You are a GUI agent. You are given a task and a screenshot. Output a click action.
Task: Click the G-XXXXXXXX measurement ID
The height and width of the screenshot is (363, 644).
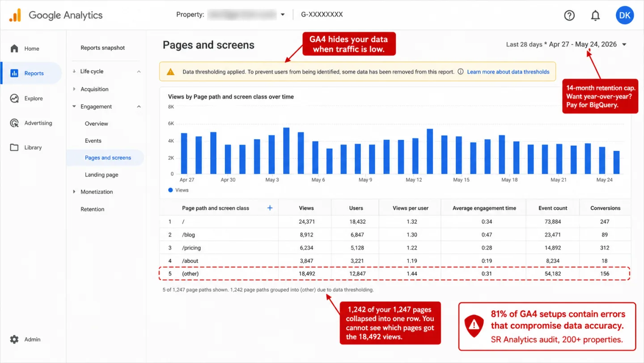pos(322,14)
